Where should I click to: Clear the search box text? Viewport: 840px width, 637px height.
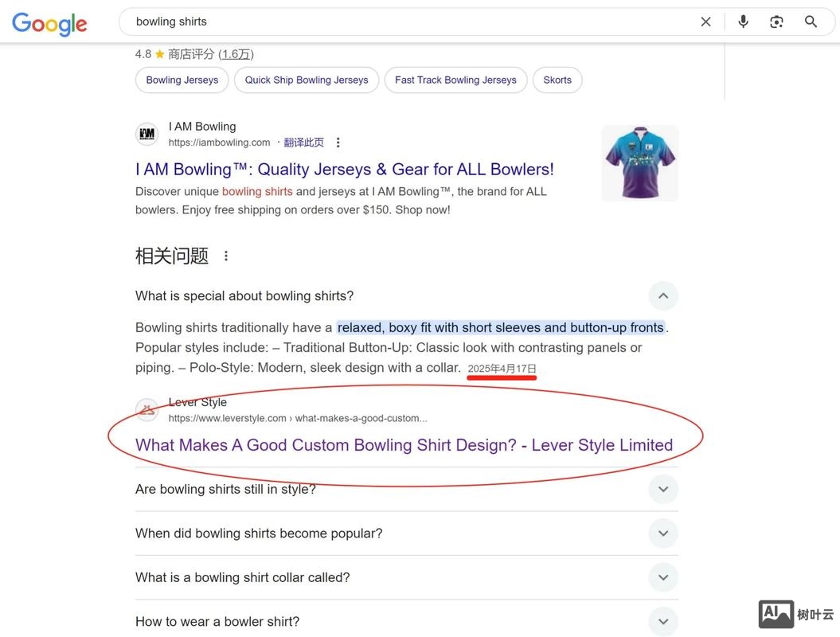(705, 21)
